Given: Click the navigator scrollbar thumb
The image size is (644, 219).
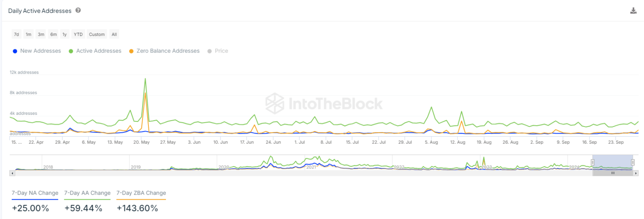Looking at the screenshot, I should point(612,173).
